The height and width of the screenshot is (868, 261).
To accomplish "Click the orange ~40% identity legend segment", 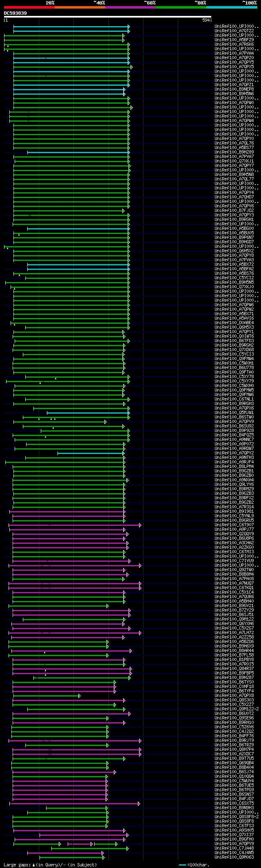I will click(x=80, y=7).
